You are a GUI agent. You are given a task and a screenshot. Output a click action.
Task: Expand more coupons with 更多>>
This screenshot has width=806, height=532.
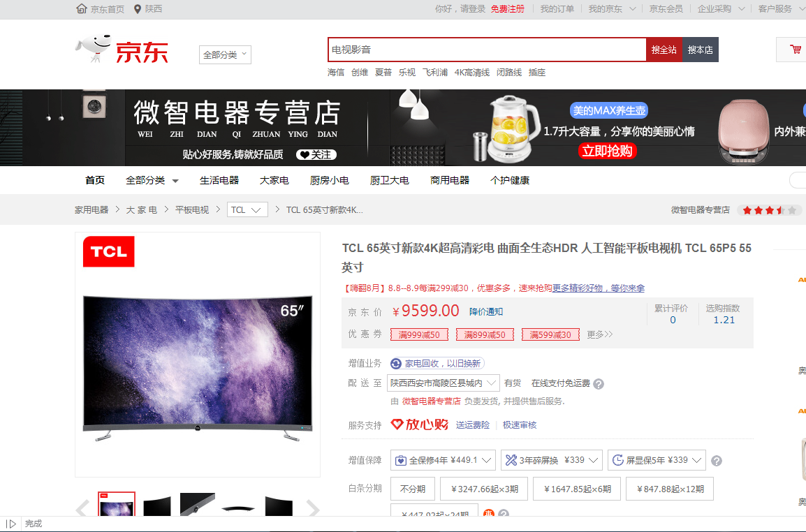point(600,334)
